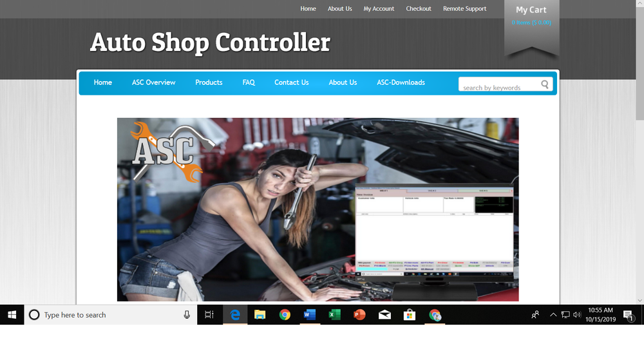Click the ASC garage banner image
This screenshot has width=644, height=362.
318,209
